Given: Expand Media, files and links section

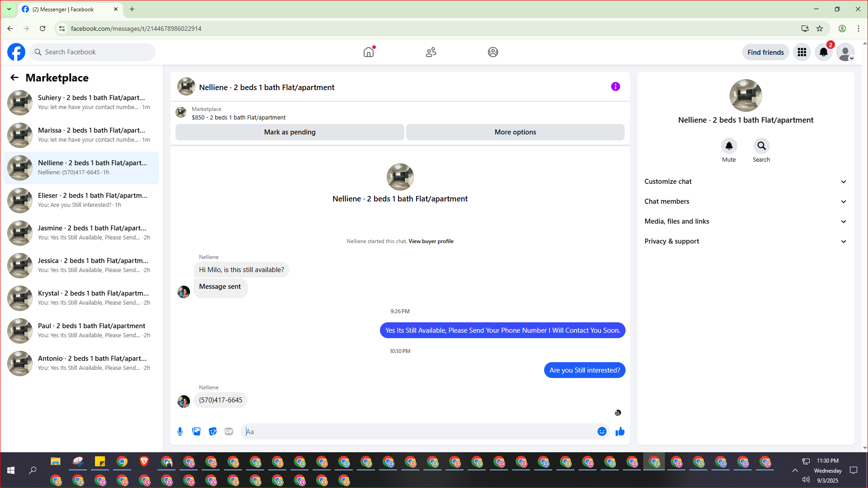Looking at the screenshot, I should pos(745,221).
